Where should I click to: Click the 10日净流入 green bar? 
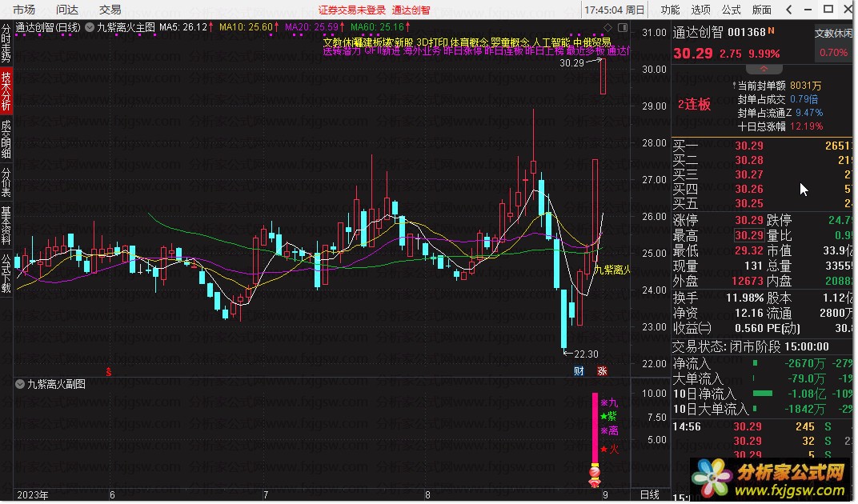click(x=763, y=394)
